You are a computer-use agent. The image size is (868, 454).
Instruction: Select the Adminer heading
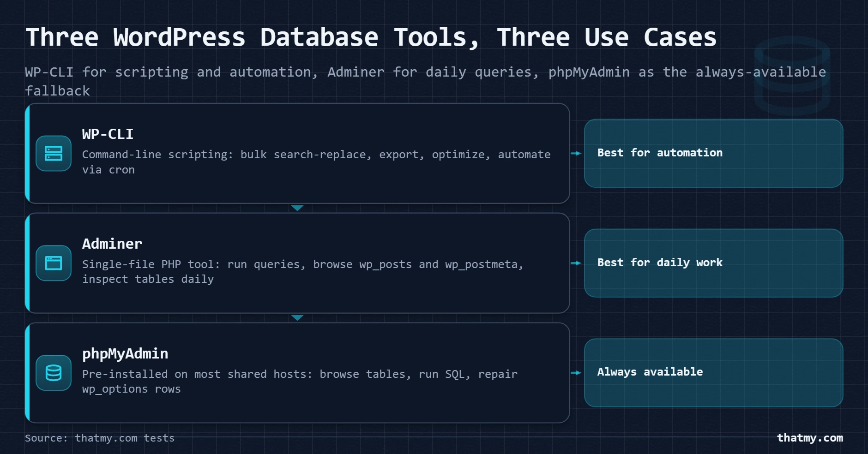point(112,244)
